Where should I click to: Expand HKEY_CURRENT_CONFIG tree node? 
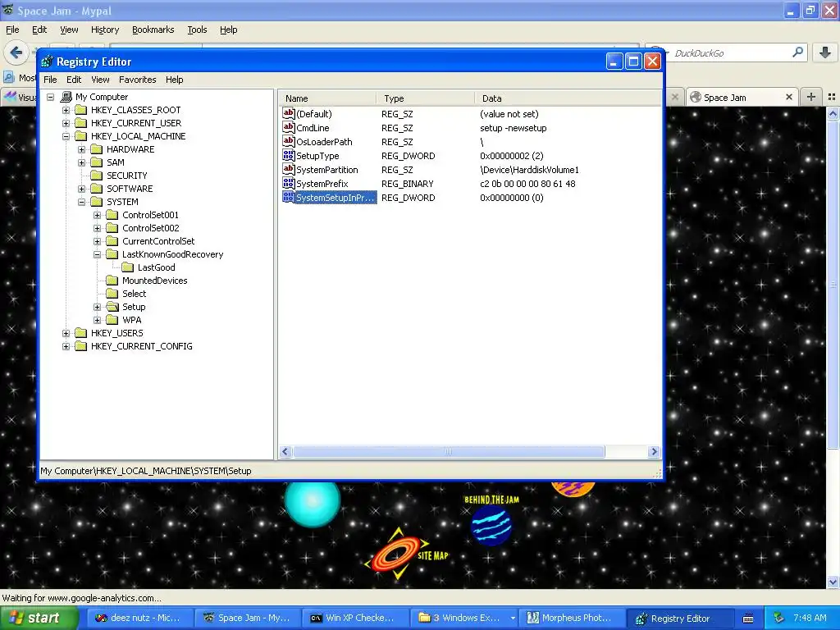pos(66,346)
